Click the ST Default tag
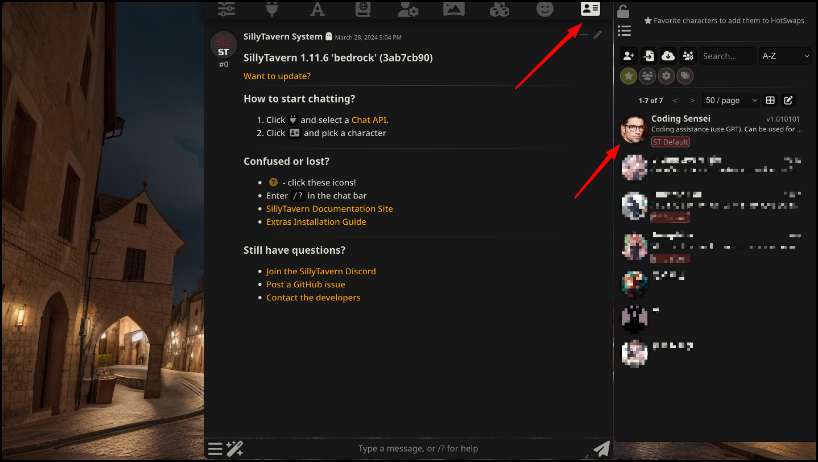 pos(670,142)
